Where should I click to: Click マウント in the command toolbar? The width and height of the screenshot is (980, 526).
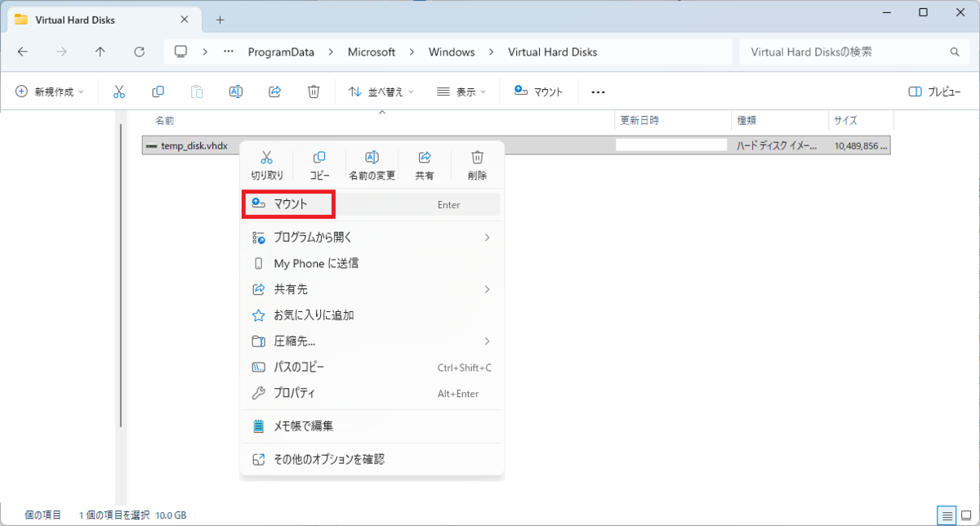click(538, 91)
